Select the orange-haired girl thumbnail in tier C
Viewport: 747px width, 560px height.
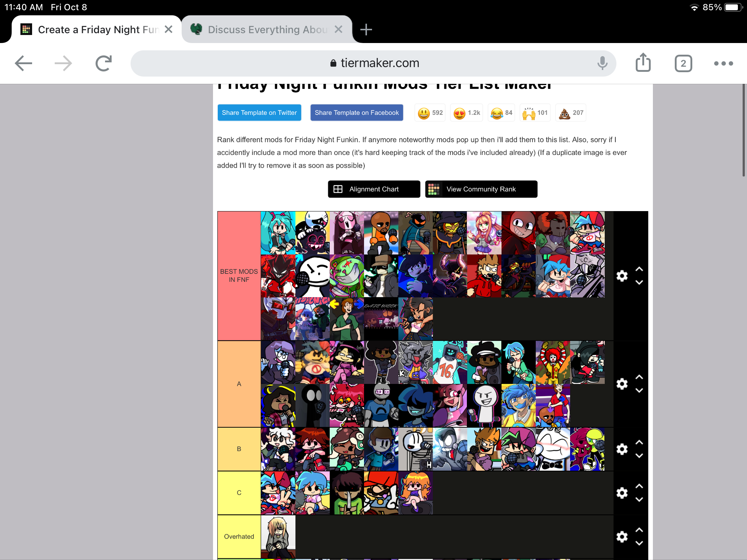click(x=415, y=493)
